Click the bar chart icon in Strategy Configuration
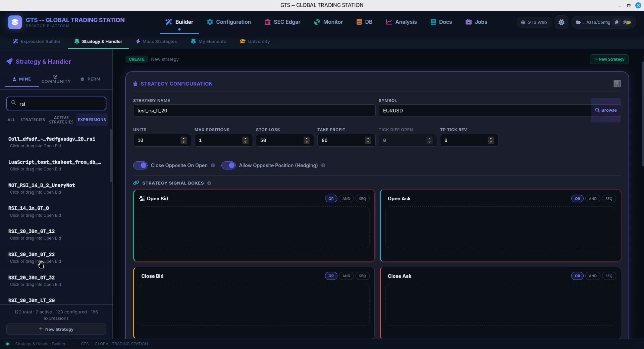The width and height of the screenshot is (644, 349). point(617,84)
